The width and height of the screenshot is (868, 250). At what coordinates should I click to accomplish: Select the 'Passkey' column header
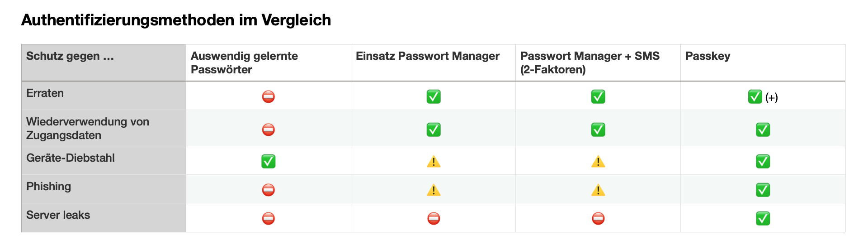point(763,62)
